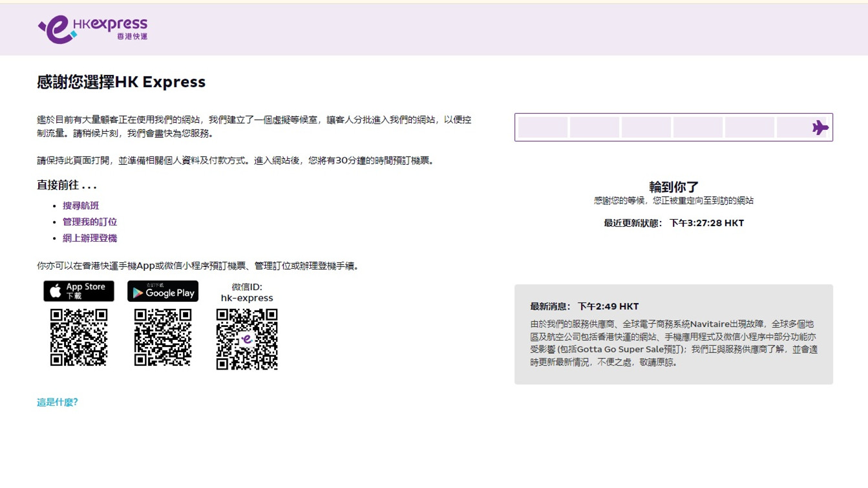Open the 搜尋航班 link
Image resolution: width=868 pixels, height=488 pixels.
pyautogui.click(x=81, y=206)
